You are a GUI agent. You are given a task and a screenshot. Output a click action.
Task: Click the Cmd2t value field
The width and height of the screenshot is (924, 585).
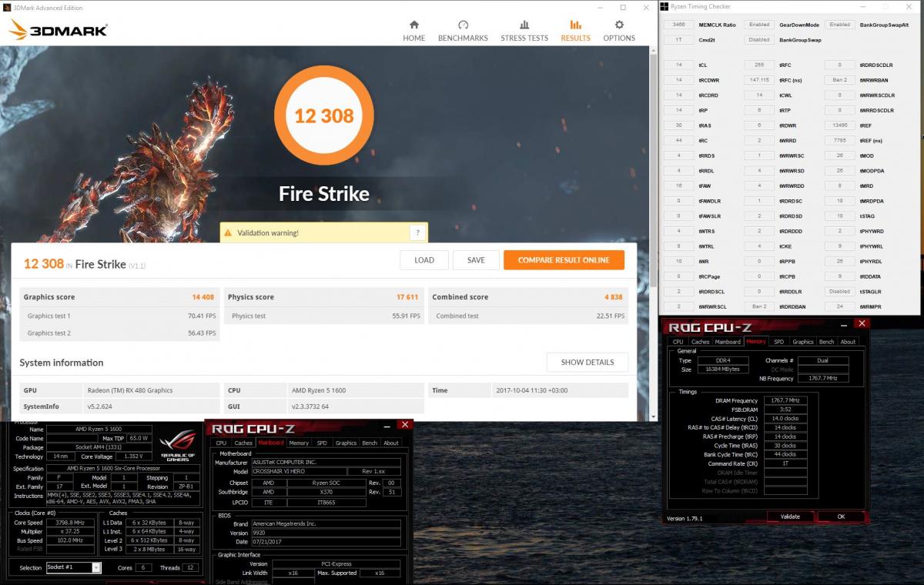pyautogui.click(x=678, y=39)
